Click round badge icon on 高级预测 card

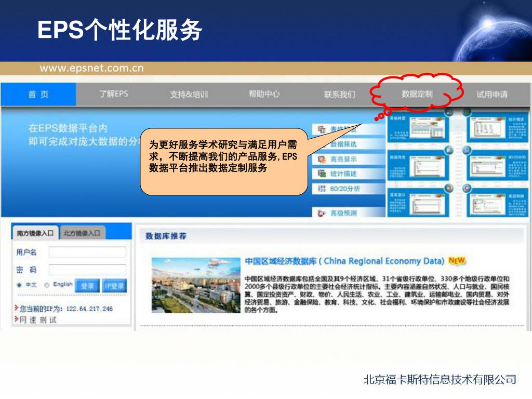(x=467, y=188)
